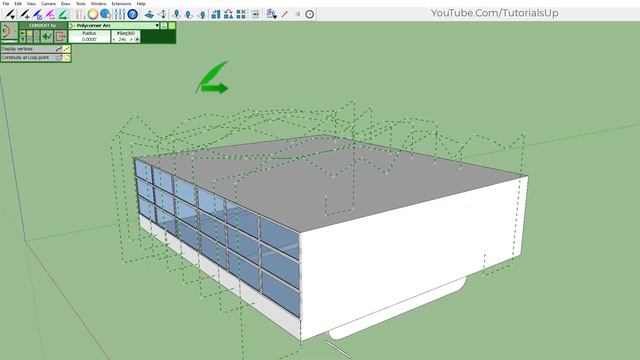Click the circle target icon
The image size is (640, 360).
click(310, 15)
